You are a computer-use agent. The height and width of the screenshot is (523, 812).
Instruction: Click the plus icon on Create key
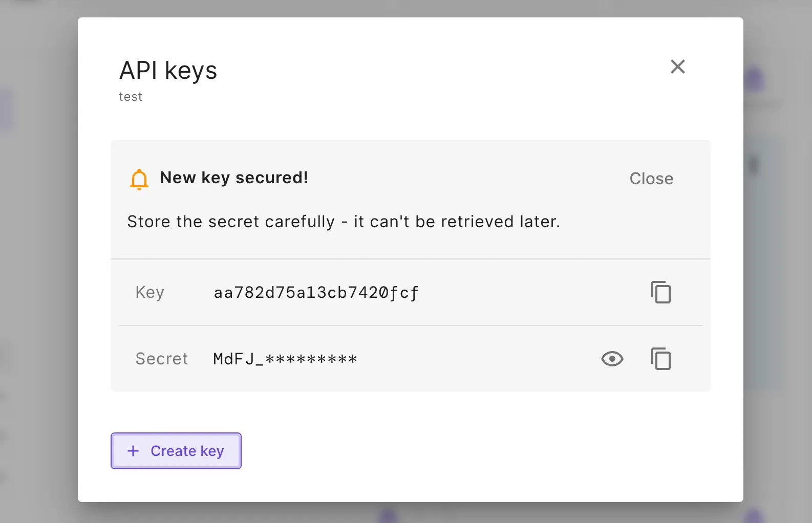[133, 451]
